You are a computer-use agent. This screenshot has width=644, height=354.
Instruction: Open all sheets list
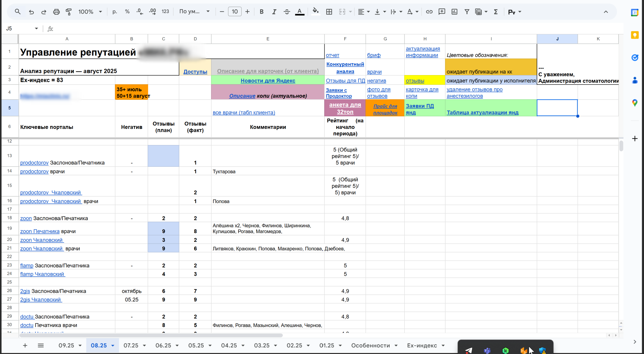41,345
